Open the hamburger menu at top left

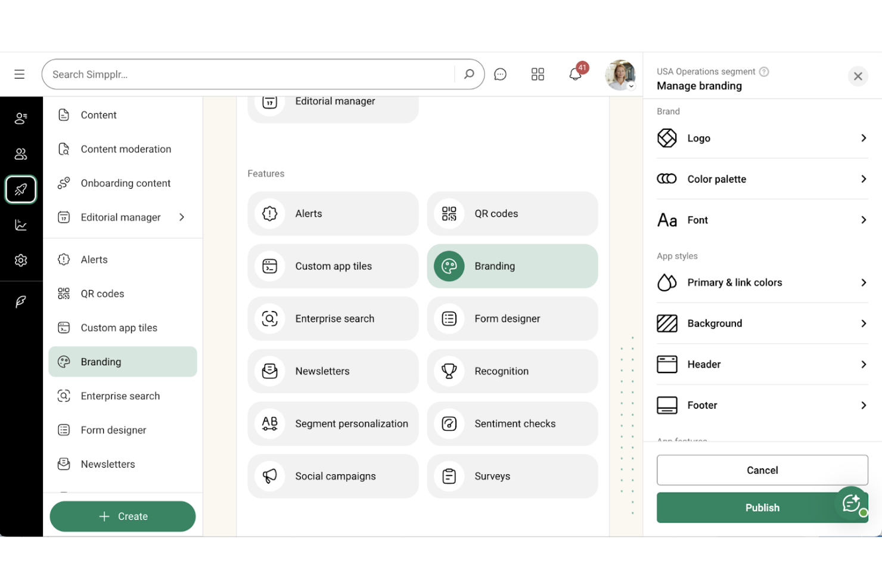click(x=19, y=74)
